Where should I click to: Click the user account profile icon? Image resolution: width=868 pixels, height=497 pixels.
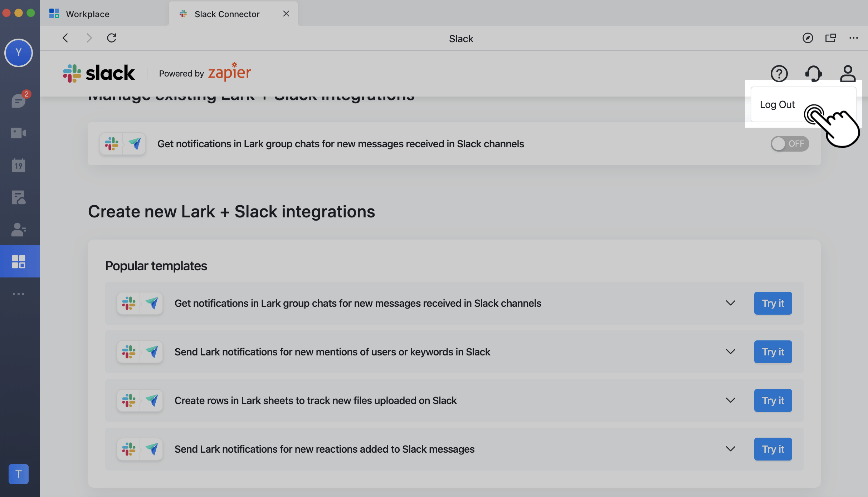(848, 74)
